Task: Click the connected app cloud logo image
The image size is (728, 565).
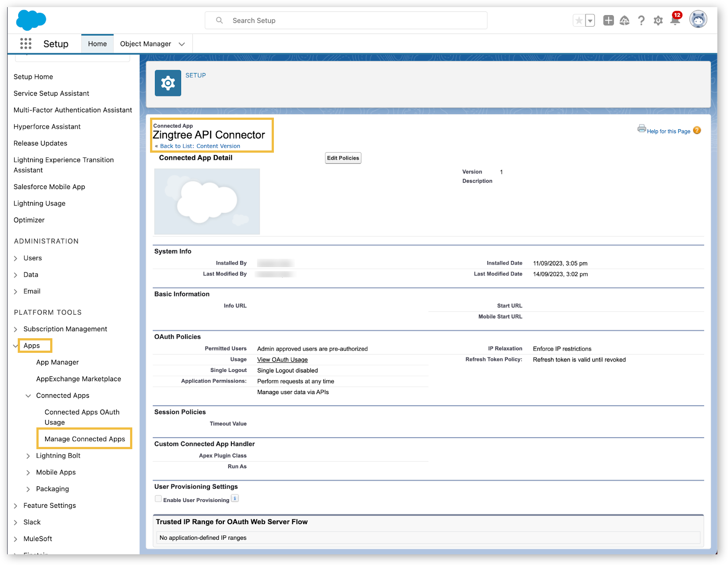Action: point(207,202)
